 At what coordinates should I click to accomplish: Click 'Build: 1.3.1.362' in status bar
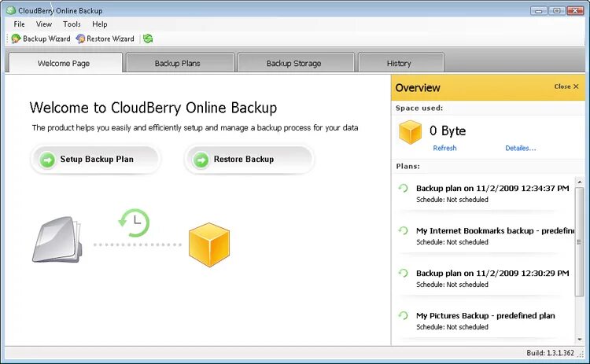click(550, 353)
